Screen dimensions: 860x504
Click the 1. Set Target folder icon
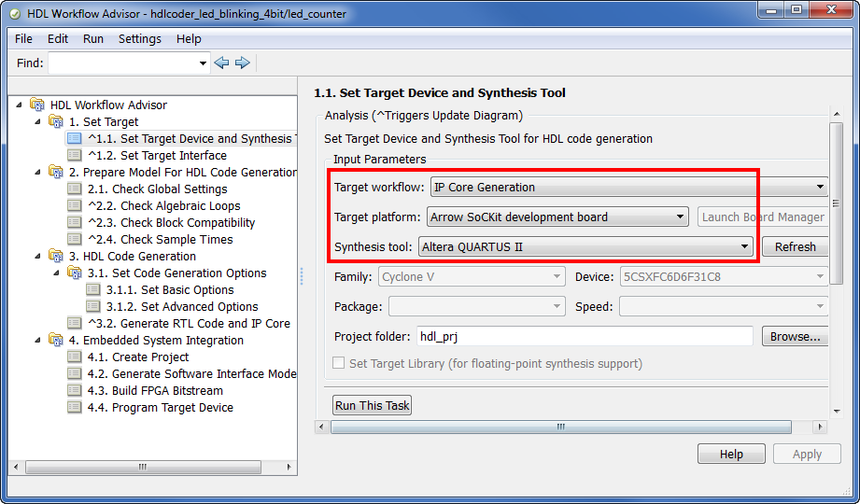coord(55,121)
